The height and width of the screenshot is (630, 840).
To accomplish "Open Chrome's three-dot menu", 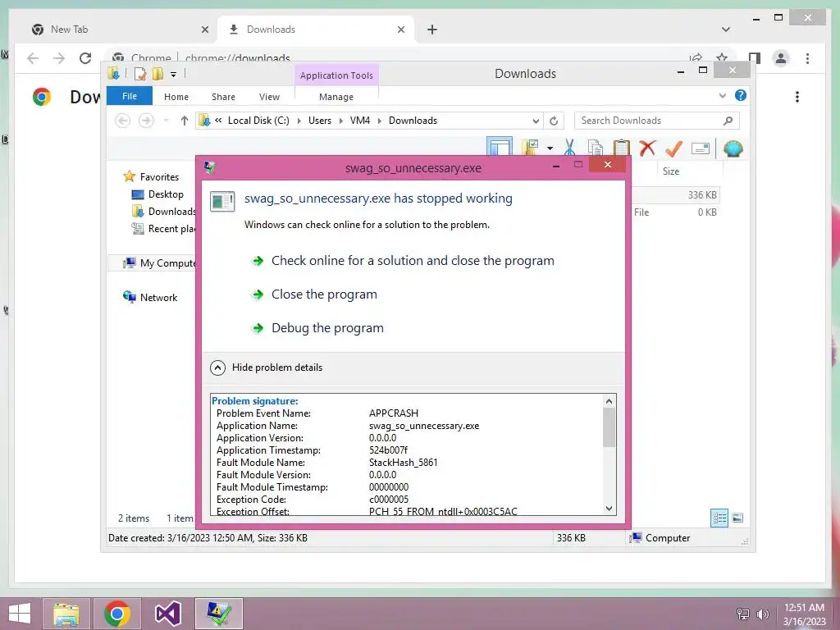I will coord(807,58).
